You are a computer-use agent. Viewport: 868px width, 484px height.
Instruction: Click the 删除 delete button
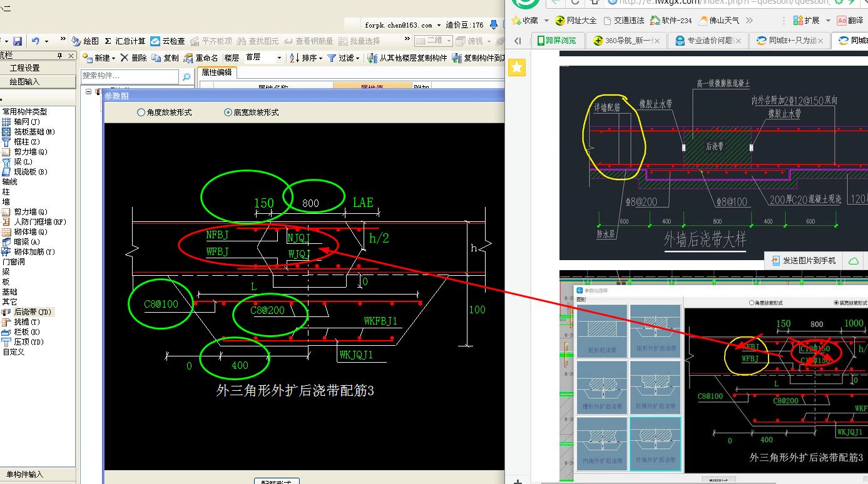pyautogui.click(x=133, y=58)
